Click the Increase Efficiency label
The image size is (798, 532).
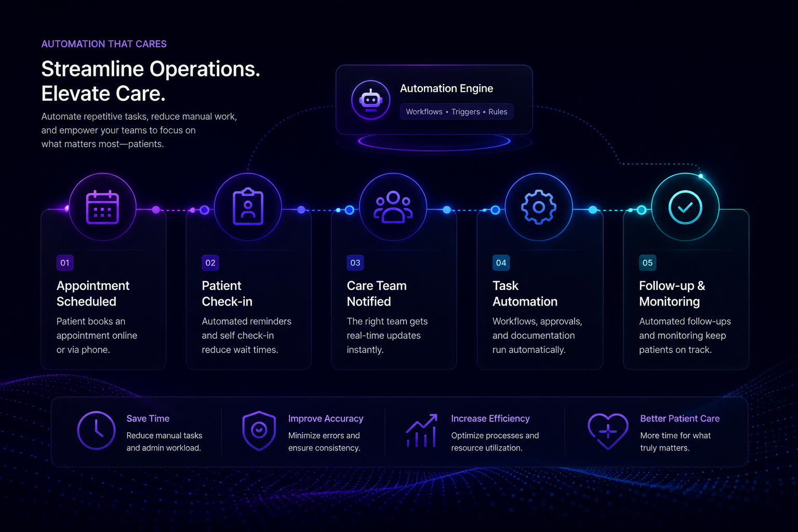tap(490, 419)
